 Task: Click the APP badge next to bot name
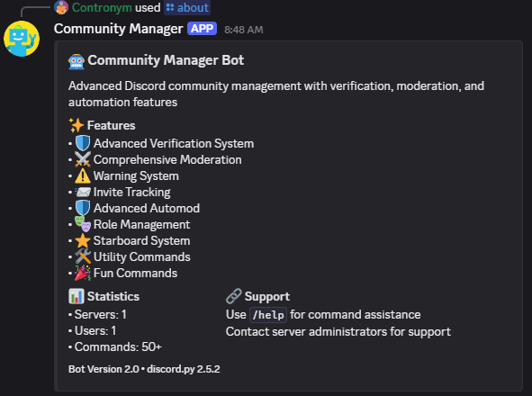click(x=203, y=29)
